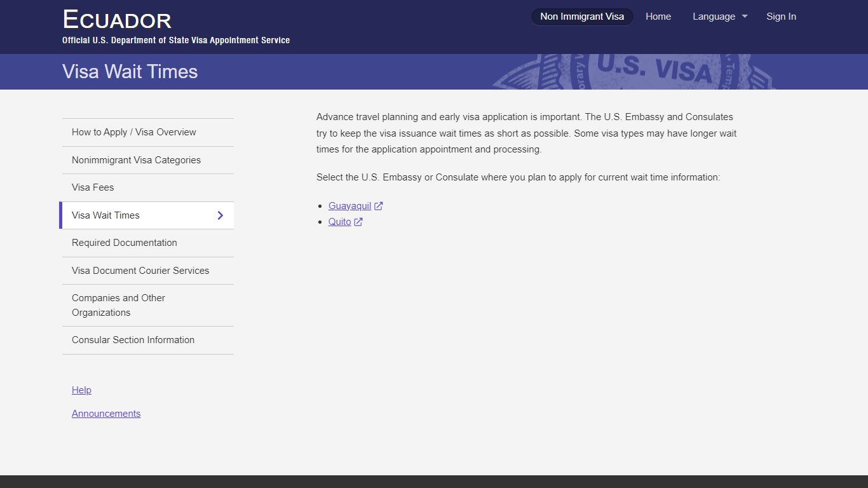Open the Announcements link
Screen dimensions: 868x488
tap(106, 414)
